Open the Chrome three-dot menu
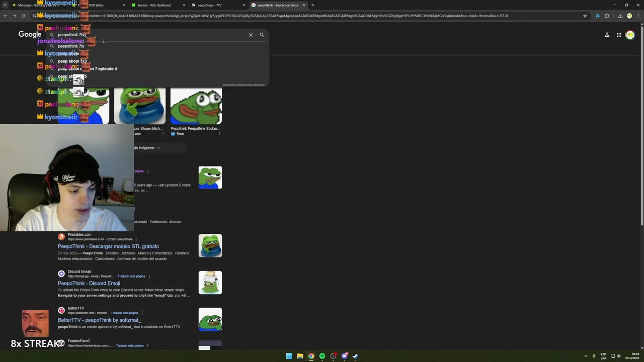Image resolution: width=644 pixels, height=362 pixels. click(x=638, y=16)
